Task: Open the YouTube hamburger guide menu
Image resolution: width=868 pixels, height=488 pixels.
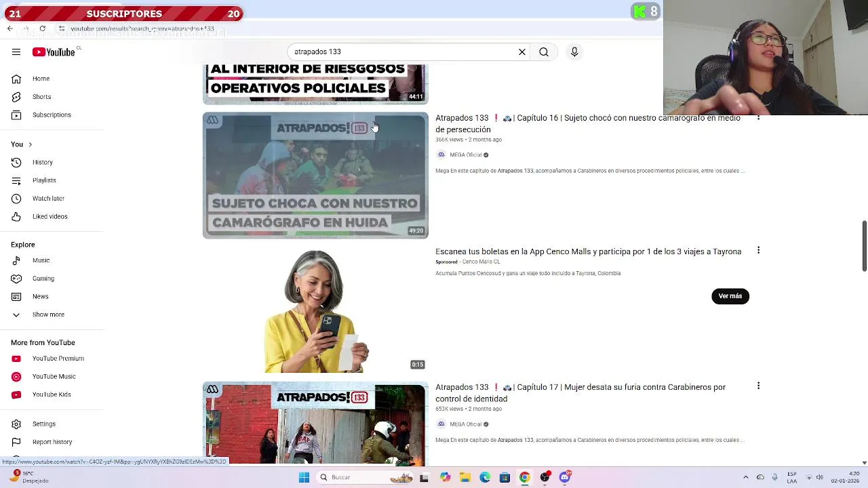Action: (16, 52)
